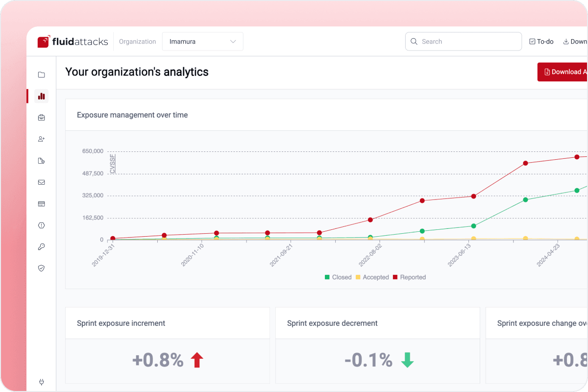
Task: Click the 'Sprint exposure increment' card title
Action: (121, 323)
